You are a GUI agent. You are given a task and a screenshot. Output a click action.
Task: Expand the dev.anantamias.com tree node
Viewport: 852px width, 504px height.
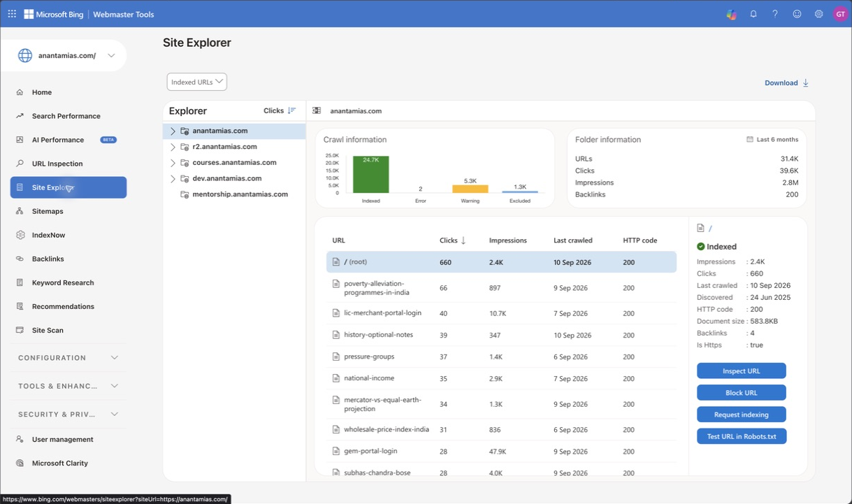coord(173,179)
